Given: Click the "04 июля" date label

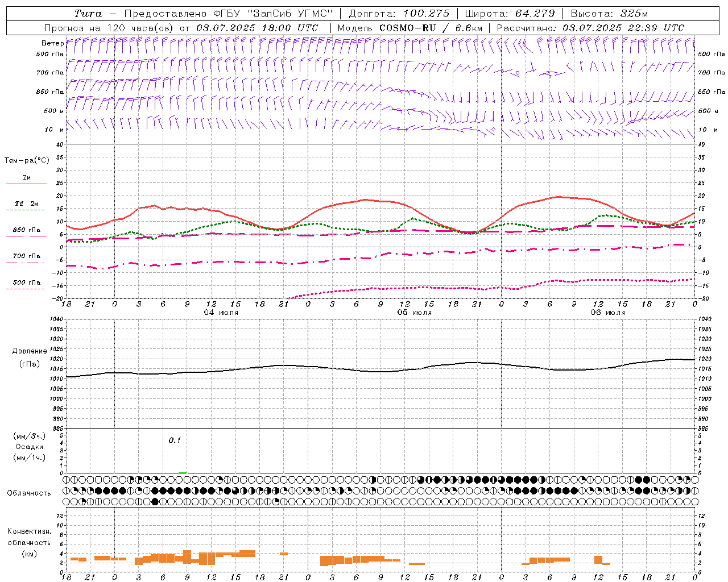Looking at the screenshot, I should [221, 313].
